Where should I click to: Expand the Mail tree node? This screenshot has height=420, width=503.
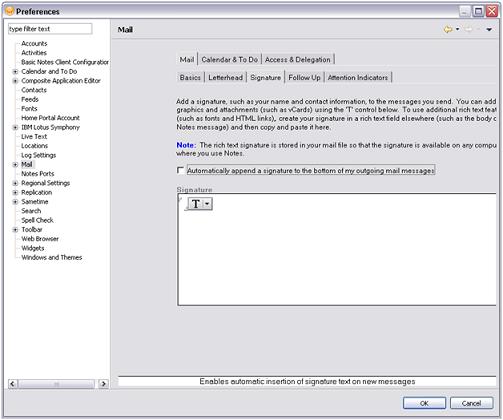[x=15, y=164]
